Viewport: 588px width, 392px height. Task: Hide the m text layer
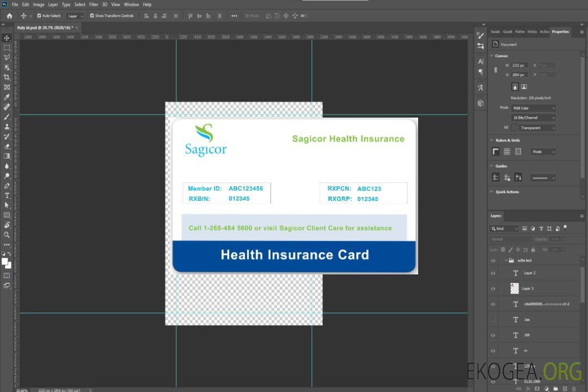[x=493, y=351]
